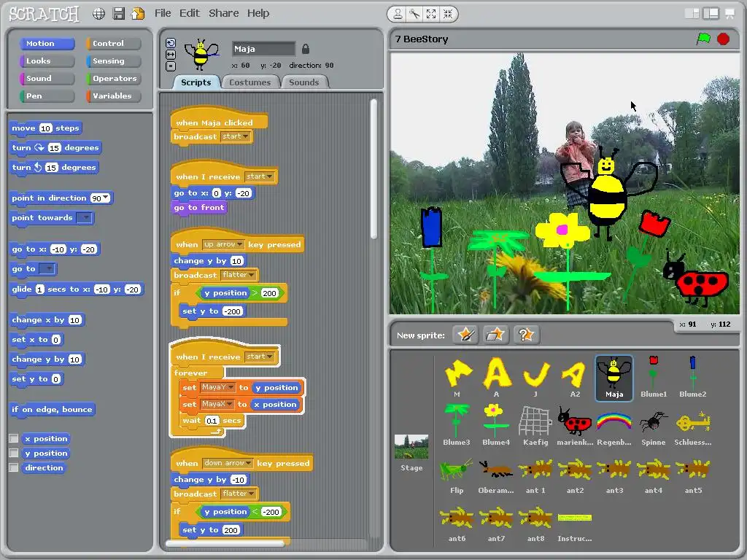The height and width of the screenshot is (560, 747).
Task: Click the save project floppy icon
Action: (x=119, y=14)
